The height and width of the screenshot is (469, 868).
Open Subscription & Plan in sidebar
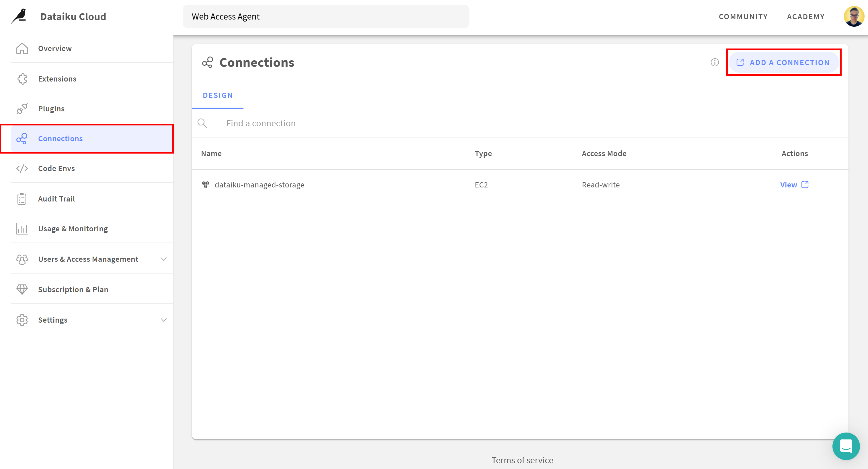[x=92, y=289]
